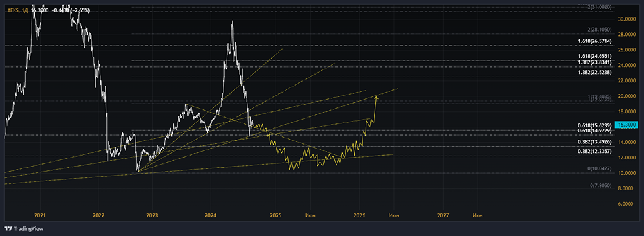644x236 pixels.
Task: Click the 14.0000 price axis value
Action: [x=627, y=142]
